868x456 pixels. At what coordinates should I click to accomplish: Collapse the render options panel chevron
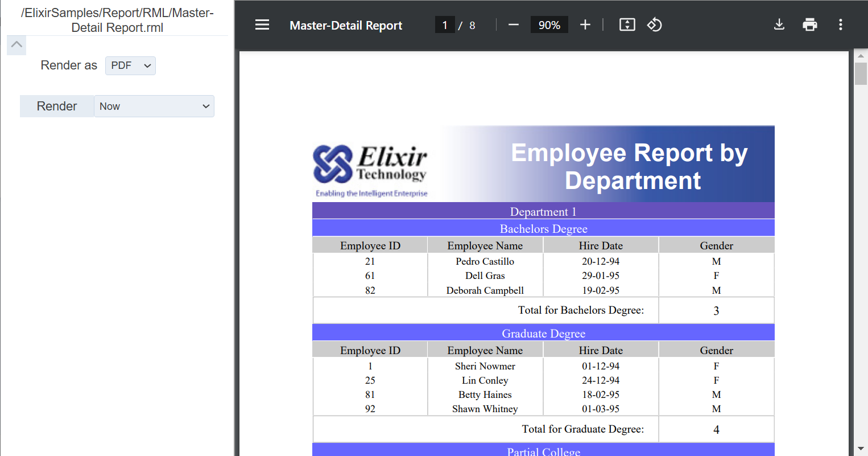point(16,45)
